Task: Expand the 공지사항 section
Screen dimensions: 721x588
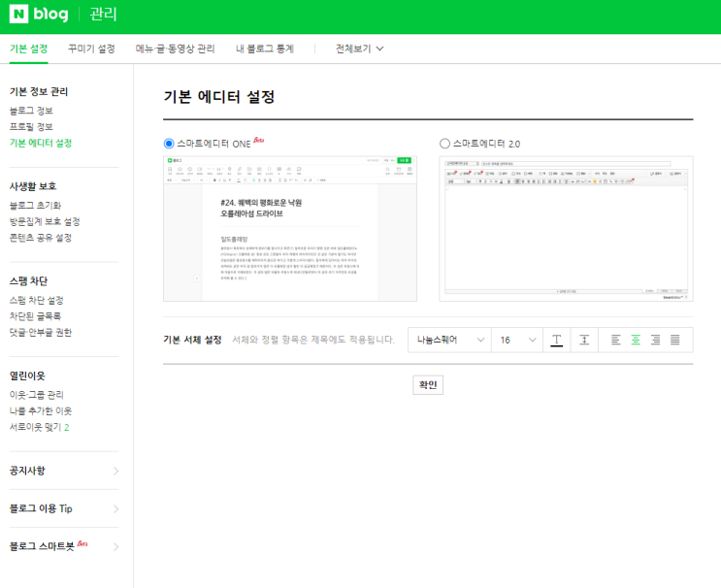Action: [x=64, y=471]
